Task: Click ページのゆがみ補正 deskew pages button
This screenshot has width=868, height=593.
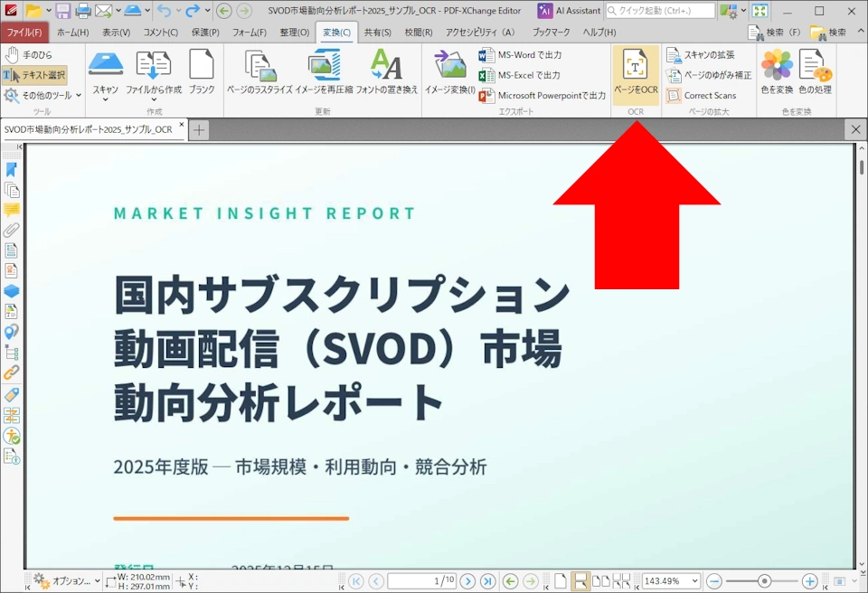Action: tap(710, 75)
